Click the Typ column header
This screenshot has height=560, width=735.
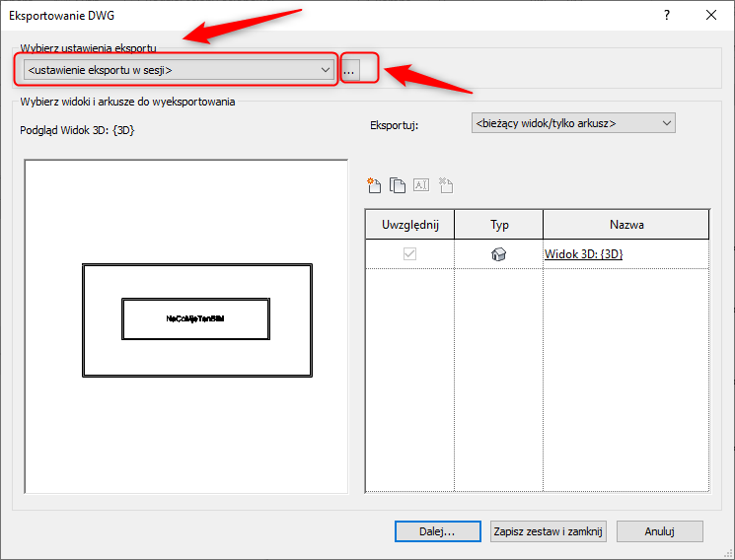tap(499, 225)
